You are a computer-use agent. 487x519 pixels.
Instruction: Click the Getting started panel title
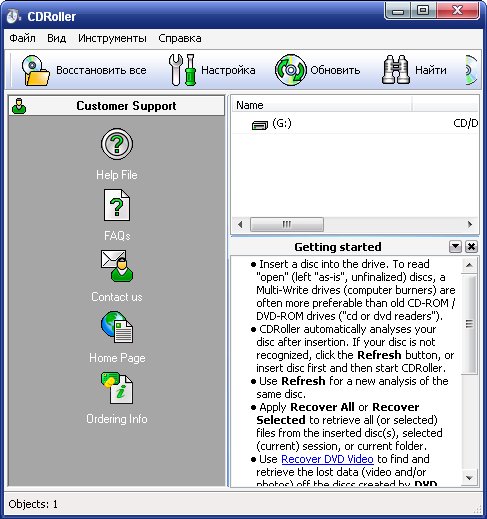(x=338, y=247)
